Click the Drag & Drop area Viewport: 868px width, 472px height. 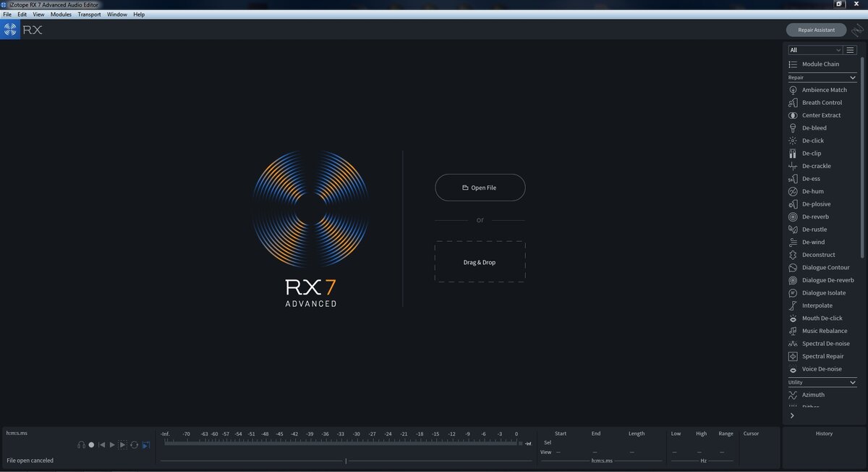click(x=480, y=262)
